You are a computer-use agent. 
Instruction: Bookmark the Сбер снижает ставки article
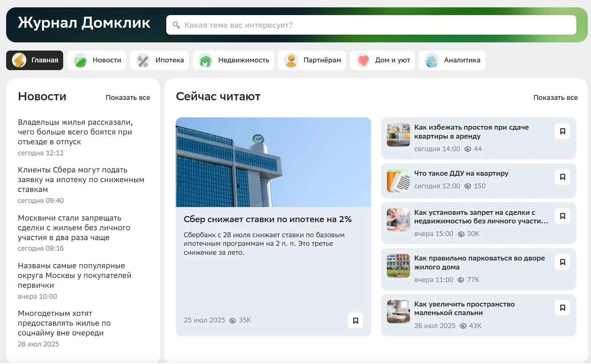[355, 320]
